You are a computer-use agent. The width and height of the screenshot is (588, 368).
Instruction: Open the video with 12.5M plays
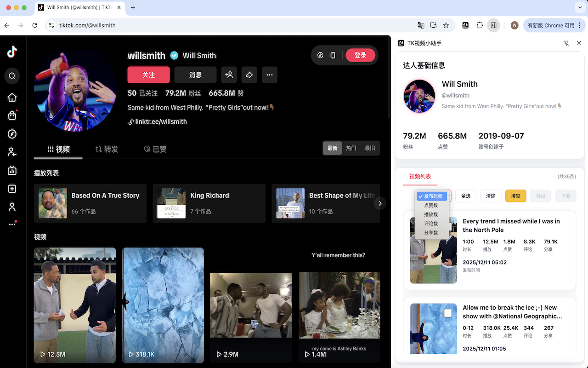75,305
